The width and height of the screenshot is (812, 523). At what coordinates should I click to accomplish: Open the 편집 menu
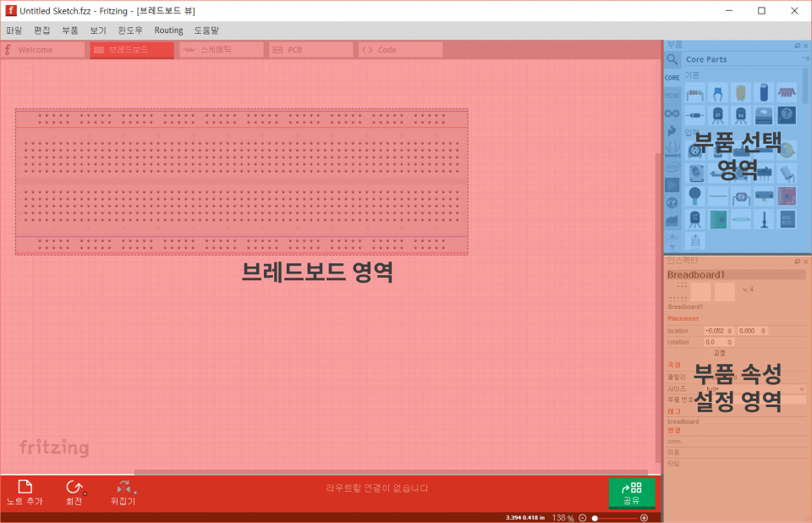coord(42,30)
